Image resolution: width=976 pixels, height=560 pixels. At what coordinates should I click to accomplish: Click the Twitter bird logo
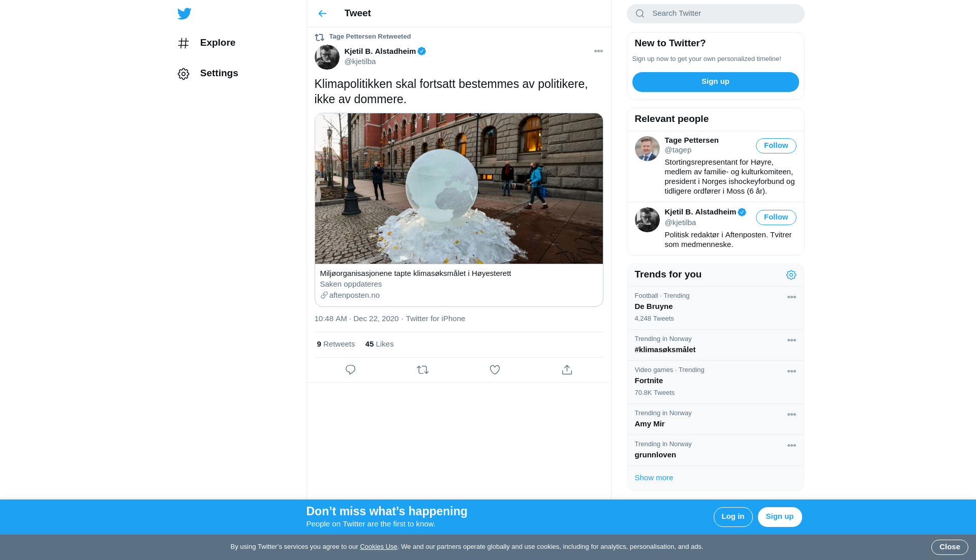tap(184, 14)
